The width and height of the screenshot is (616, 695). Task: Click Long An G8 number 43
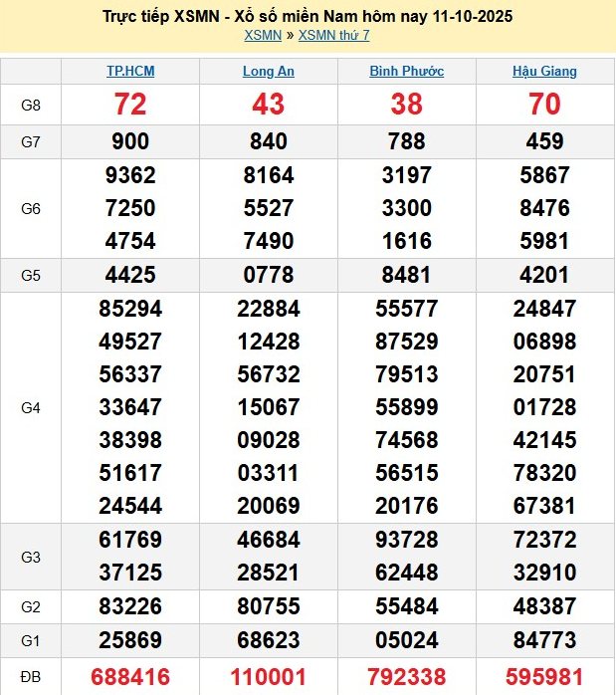pos(269,105)
